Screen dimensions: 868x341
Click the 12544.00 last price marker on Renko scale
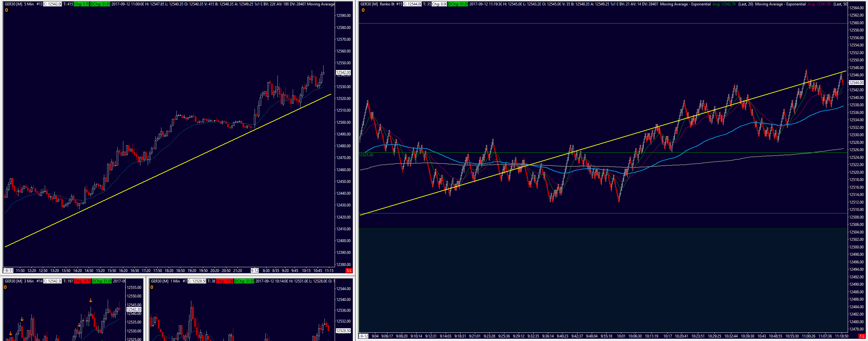856,82
